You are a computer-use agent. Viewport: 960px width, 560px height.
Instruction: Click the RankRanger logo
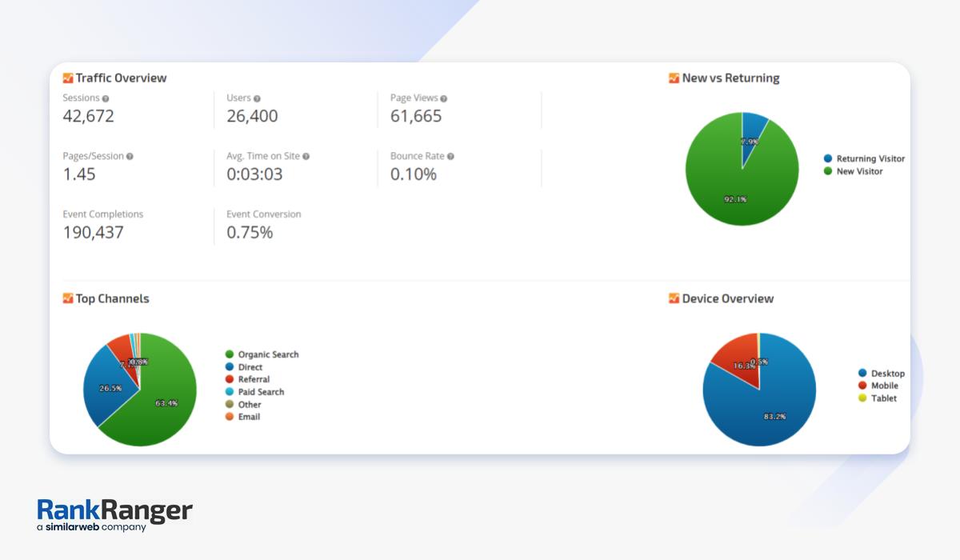pyautogui.click(x=114, y=514)
